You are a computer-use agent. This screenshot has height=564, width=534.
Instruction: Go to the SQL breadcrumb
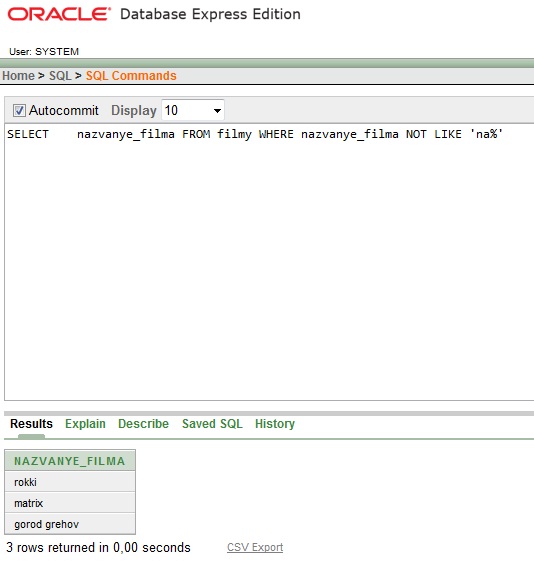tap(60, 76)
